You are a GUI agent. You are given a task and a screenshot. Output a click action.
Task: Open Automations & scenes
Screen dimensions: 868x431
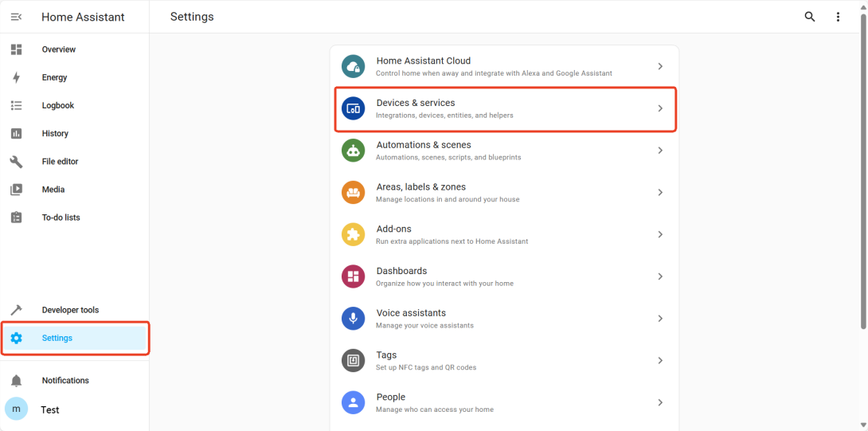point(504,150)
